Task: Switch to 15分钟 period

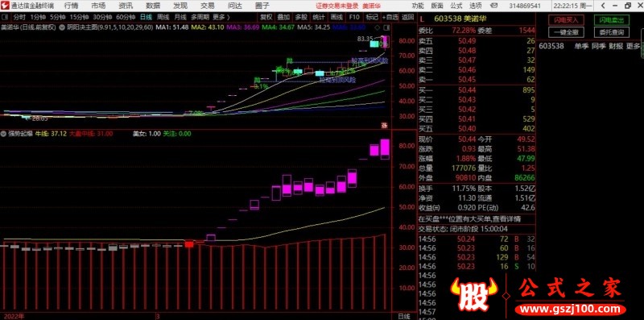Action: [x=79, y=17]
